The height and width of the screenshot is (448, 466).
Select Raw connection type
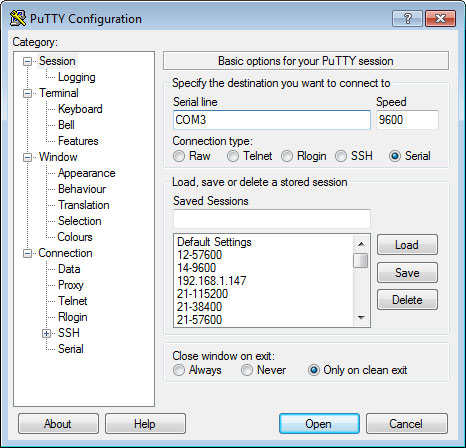pos(179,156)
